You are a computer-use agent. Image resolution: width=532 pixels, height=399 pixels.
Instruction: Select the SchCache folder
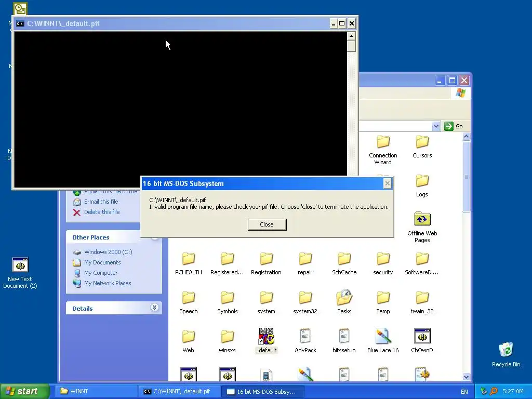[344, 263]
